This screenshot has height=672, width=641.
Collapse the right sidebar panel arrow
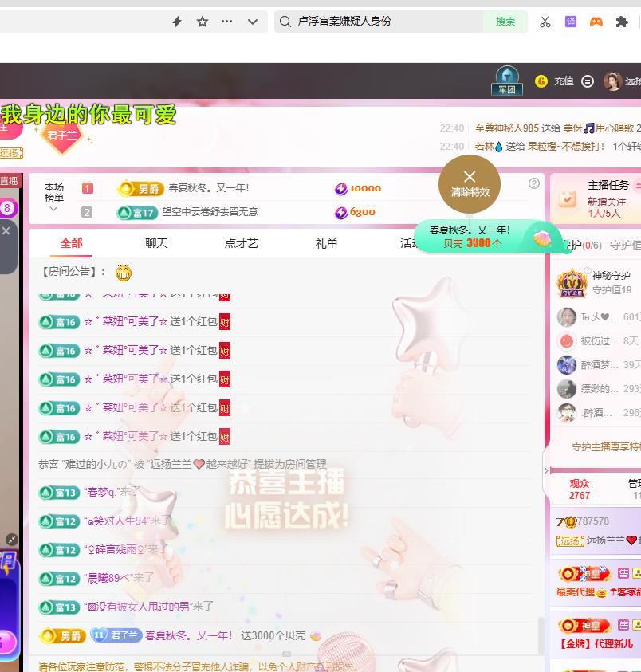546,471
